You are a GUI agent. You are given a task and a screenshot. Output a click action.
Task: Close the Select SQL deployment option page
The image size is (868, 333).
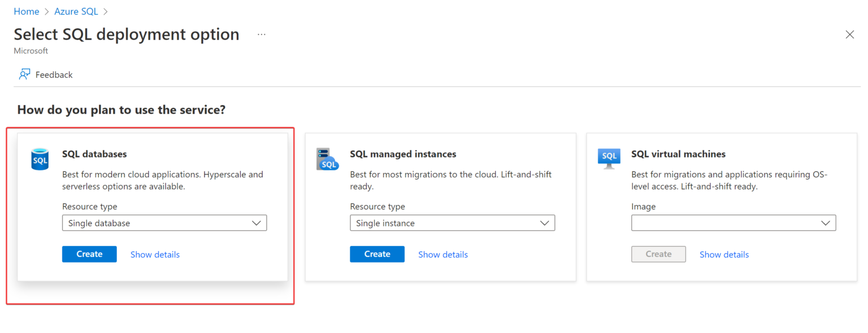point(849,34)
